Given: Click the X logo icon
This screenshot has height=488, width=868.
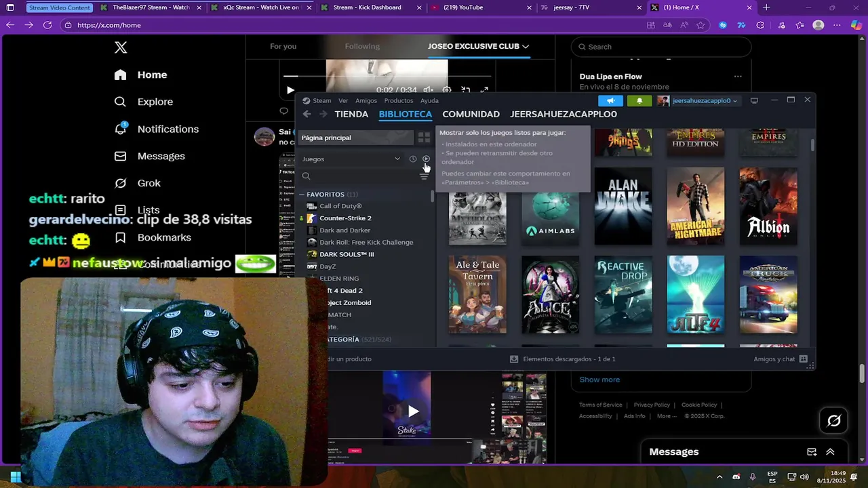Looking at the screenshot, I should pos(121,47).
